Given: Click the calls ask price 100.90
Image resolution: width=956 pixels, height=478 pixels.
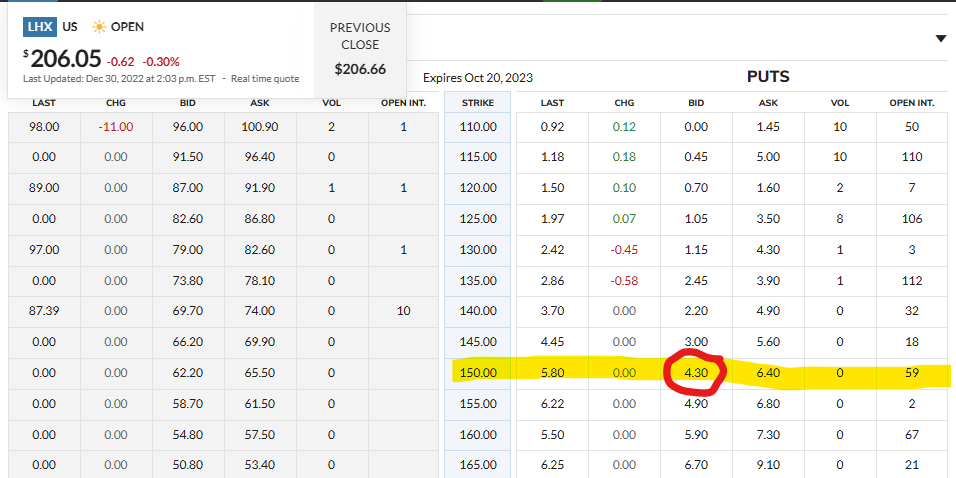Looking at the screenshot, I should 259,127.
